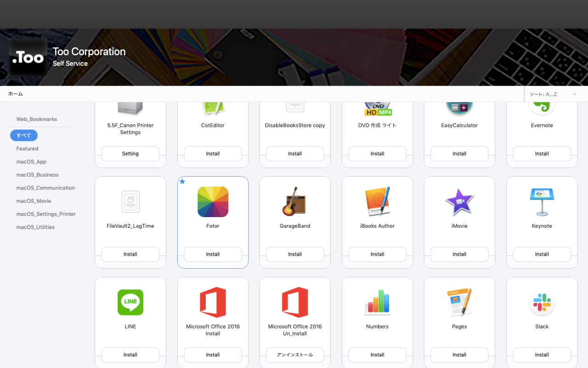Click Install under Microsoft Office 2016 Install
Screen dimensions: 588x368
[x=213, y=355]
